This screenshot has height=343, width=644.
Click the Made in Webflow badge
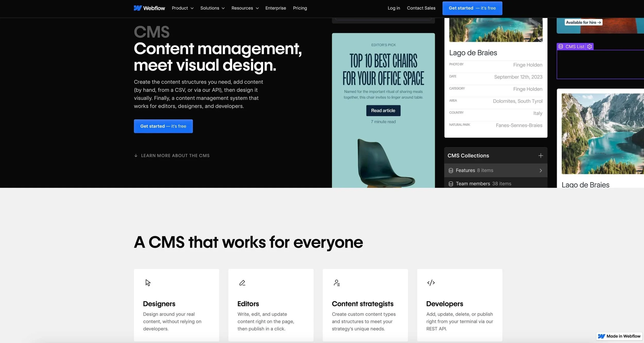pos(619,336)
